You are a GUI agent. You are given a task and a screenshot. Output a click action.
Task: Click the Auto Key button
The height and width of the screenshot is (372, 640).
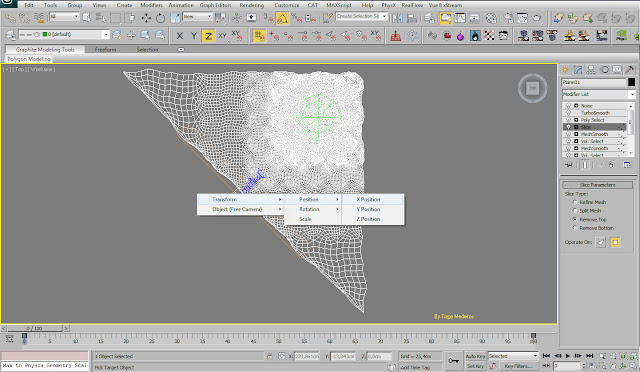coord(476,356)
